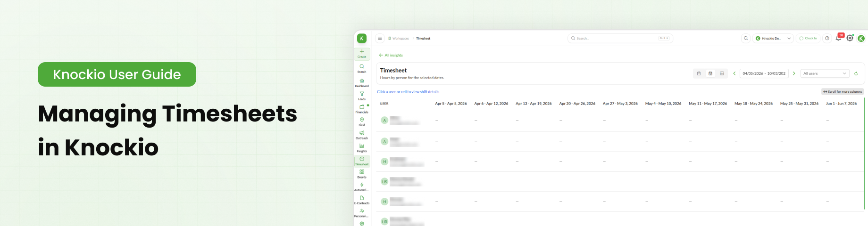
Task: Go to next date range arrow
Action: click(x=794, y=73)
